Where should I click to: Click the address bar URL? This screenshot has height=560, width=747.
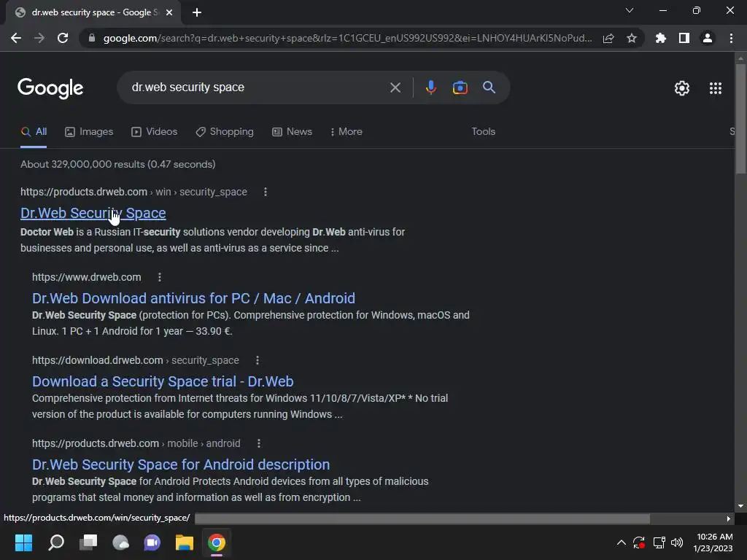click(x=347, y=38)
